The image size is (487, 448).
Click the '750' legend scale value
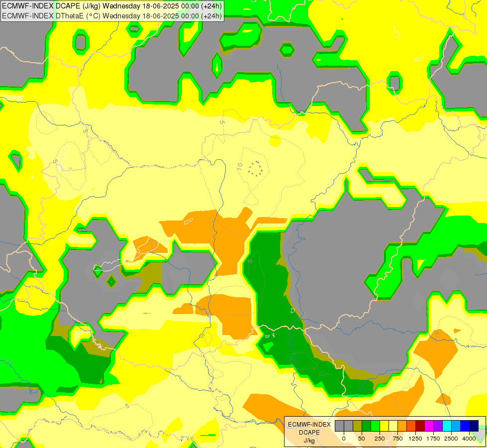coord(397,439)
